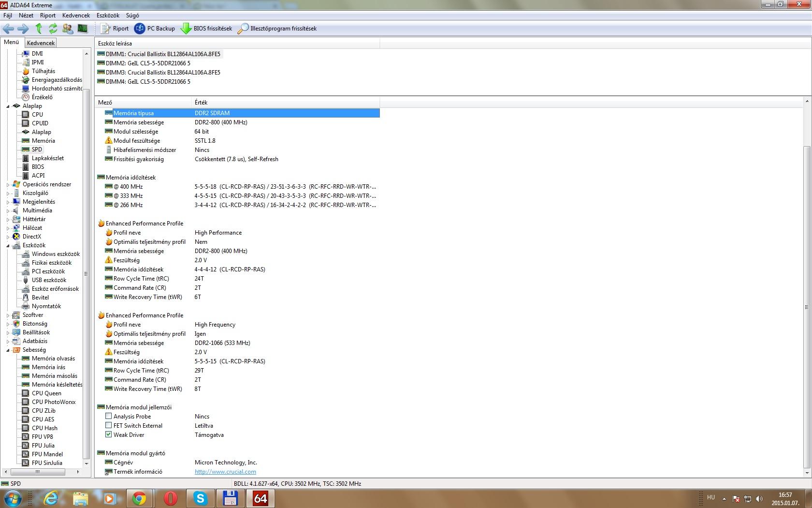Click the Eszköz leírása column header
The width and height of the screenshot is (812, 508).
[x=237, y=44]
